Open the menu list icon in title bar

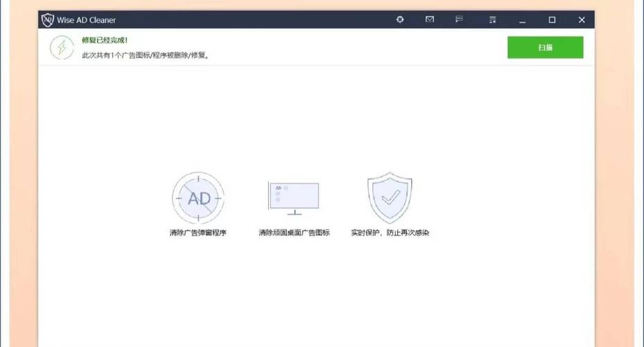[492, 19]
